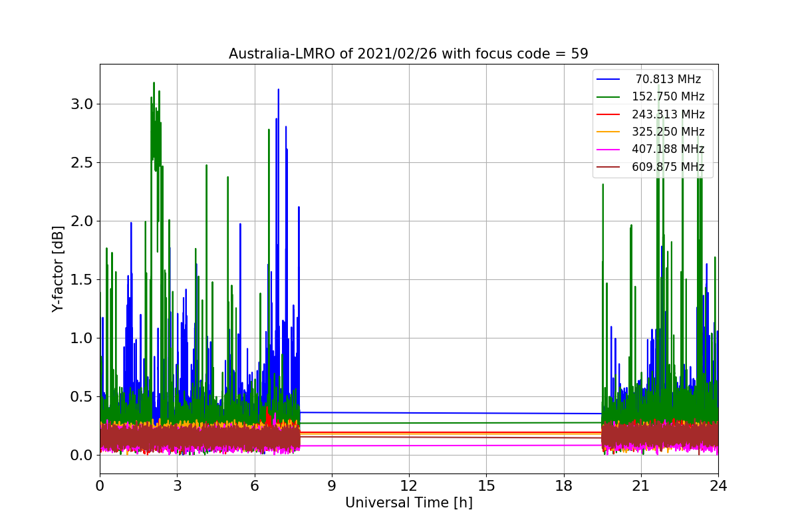Click the chart title mentioning Australia-LMRO

coord(408,54)
